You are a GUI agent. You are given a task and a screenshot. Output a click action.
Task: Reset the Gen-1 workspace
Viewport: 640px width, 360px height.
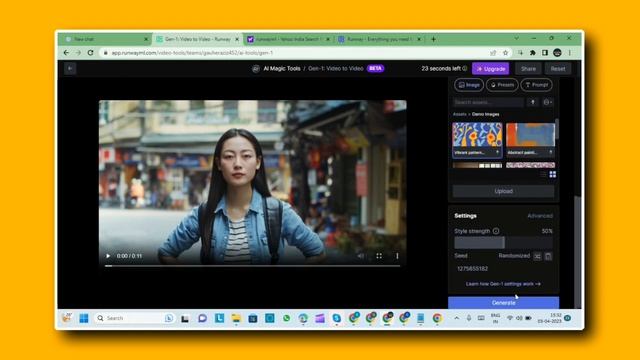pyautogui.click(x=558, y=69)
